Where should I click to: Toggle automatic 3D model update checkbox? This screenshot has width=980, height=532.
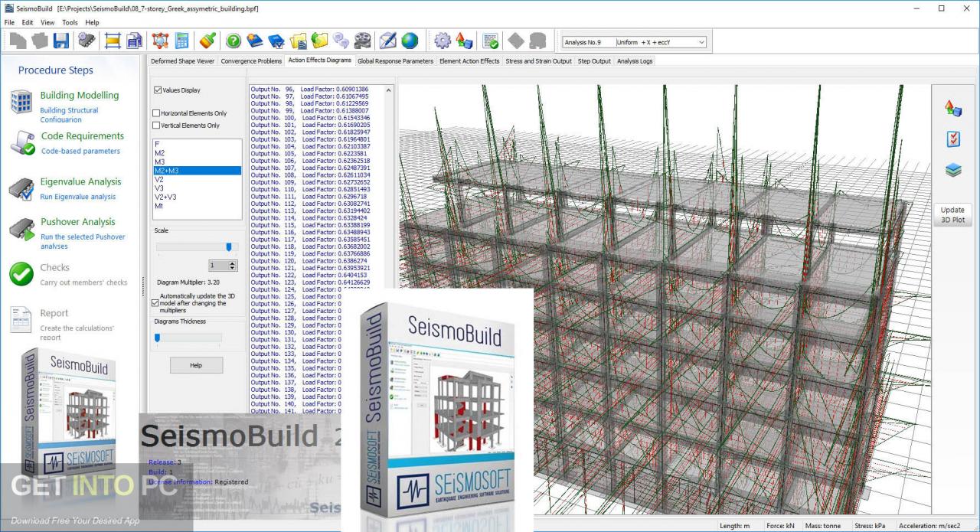(155, 303)
